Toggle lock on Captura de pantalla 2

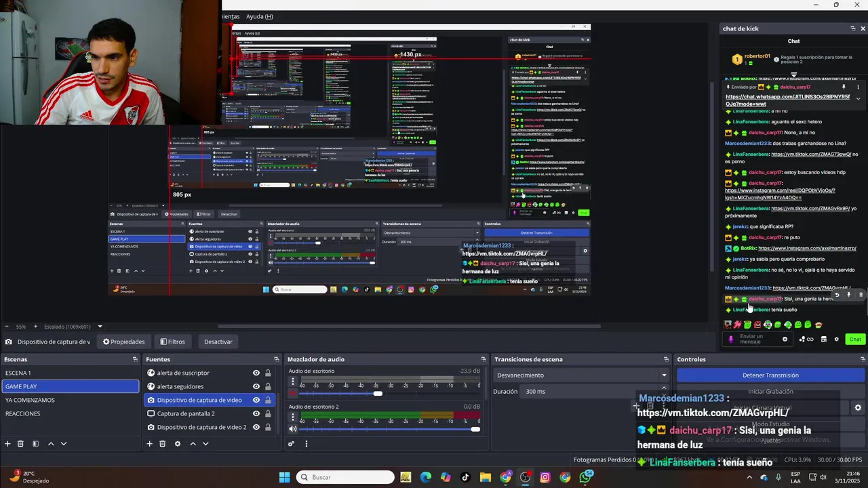(268, 413)
